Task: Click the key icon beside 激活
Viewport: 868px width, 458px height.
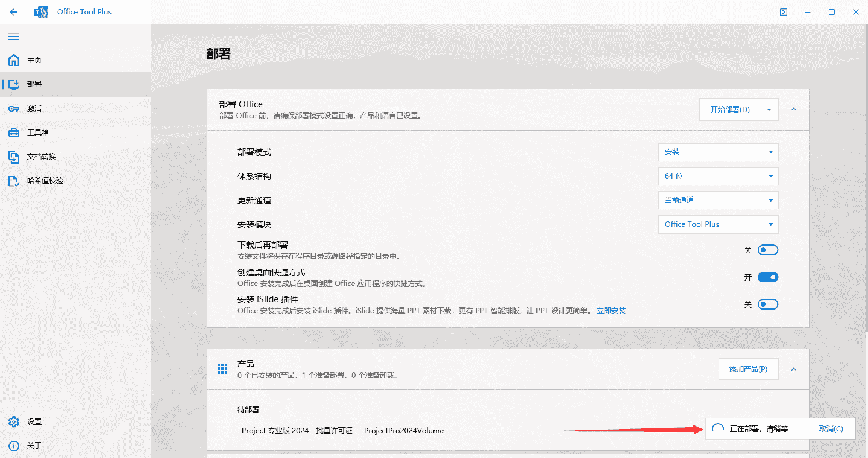Action: [x=14, y=109]
